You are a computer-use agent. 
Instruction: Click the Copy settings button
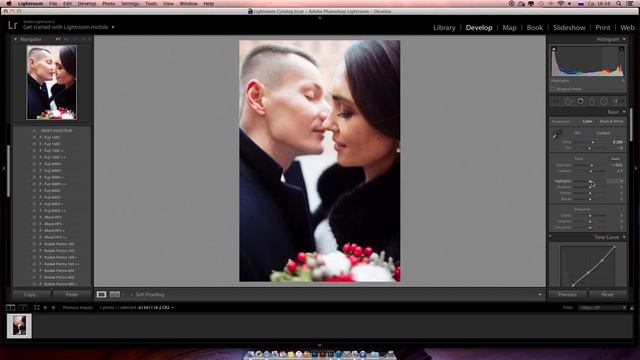(x=31, y=294)
